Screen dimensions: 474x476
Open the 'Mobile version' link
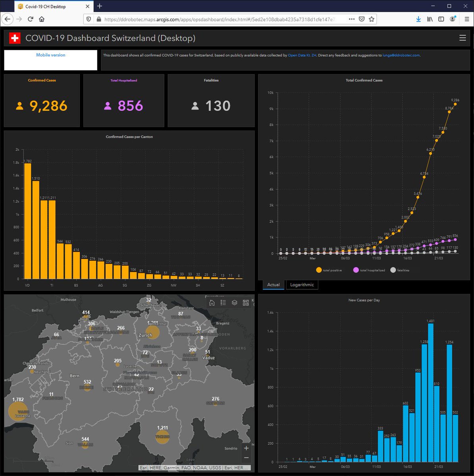[x=50, y=55]
